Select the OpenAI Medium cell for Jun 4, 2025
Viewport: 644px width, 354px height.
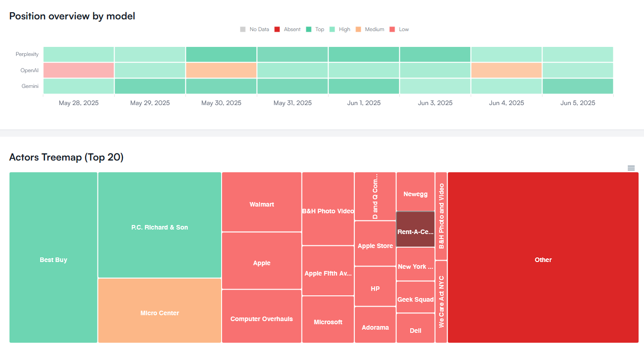(506, 70)
